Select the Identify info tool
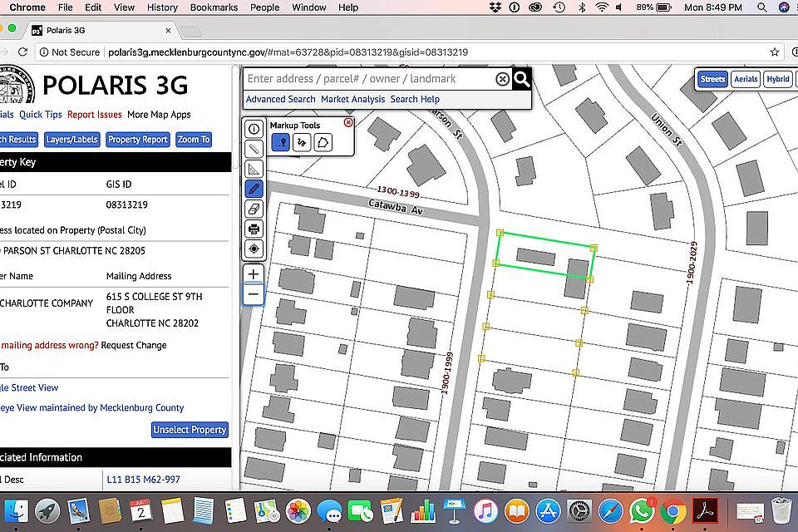The width and height of the screenshot is (798, 532). click(x=254, y=129)
